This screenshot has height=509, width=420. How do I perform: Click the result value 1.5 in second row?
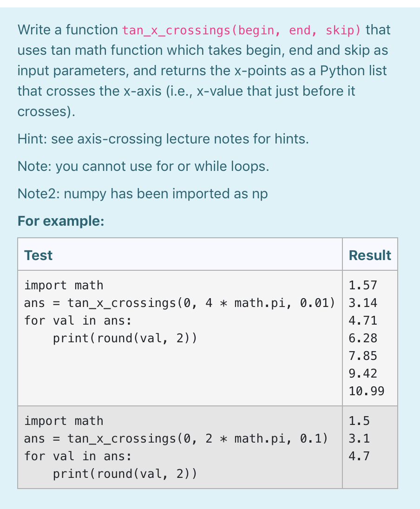(x=359, y=421)
